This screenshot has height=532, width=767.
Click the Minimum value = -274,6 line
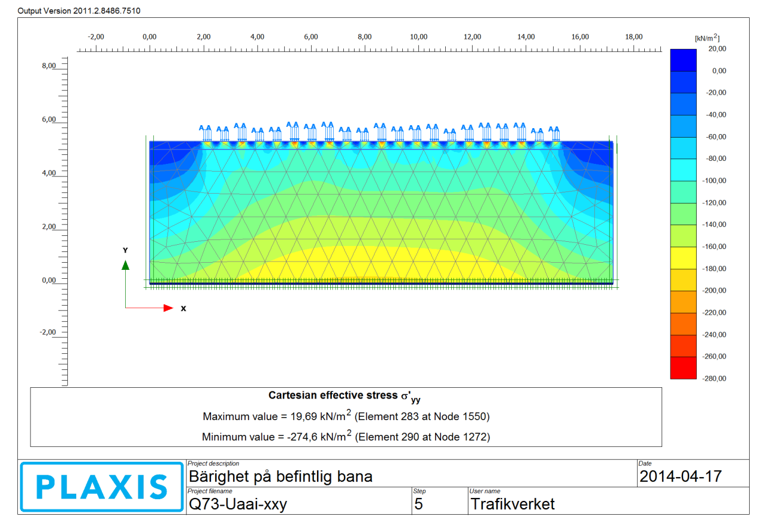[346, 437]
